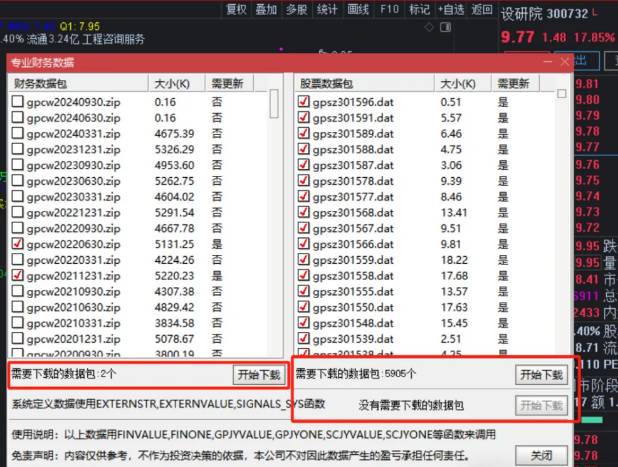Toggle the select-all checkbox above stock list

pyautogui.click(x=562, y=94)
